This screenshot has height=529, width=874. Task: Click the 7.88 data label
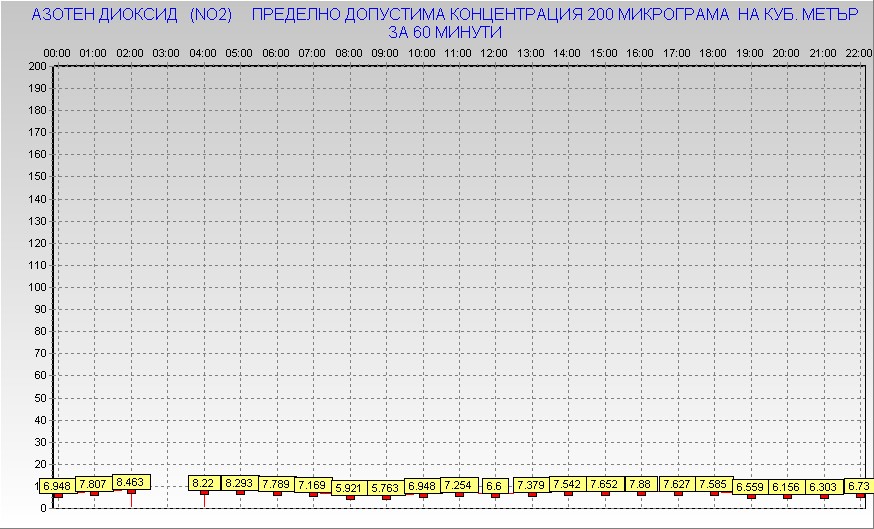pos(640,484)
